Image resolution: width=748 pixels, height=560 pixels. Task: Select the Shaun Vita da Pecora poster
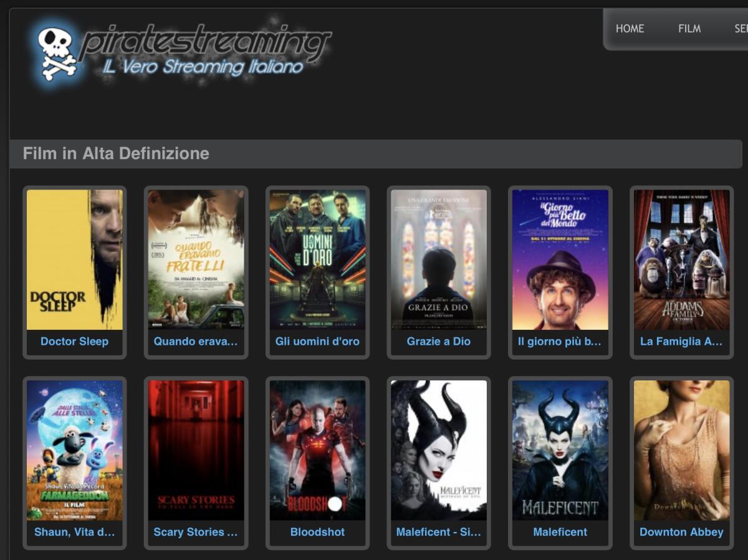[x=74, y=450]
